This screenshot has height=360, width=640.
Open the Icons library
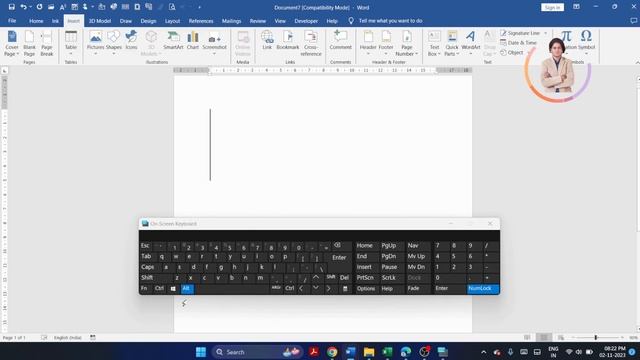(x=131, y=40)
